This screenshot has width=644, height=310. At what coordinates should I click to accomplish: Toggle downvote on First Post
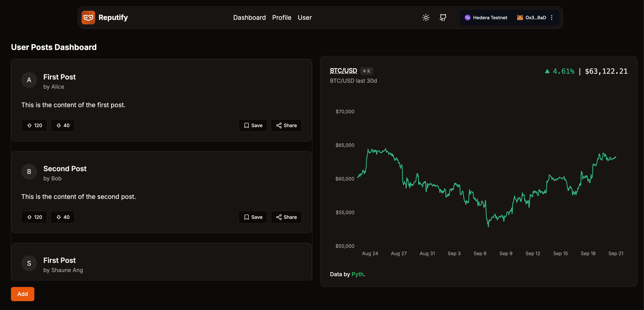click(62, 125)
